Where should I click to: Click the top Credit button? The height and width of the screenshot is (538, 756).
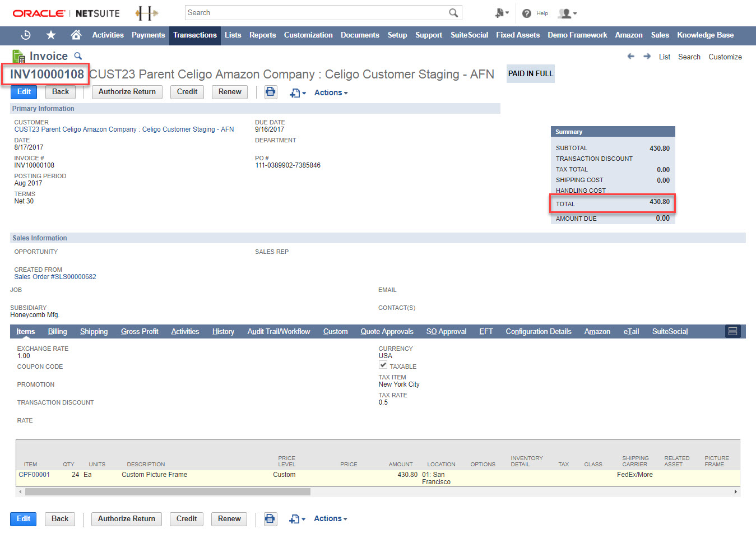coord(187,92)
